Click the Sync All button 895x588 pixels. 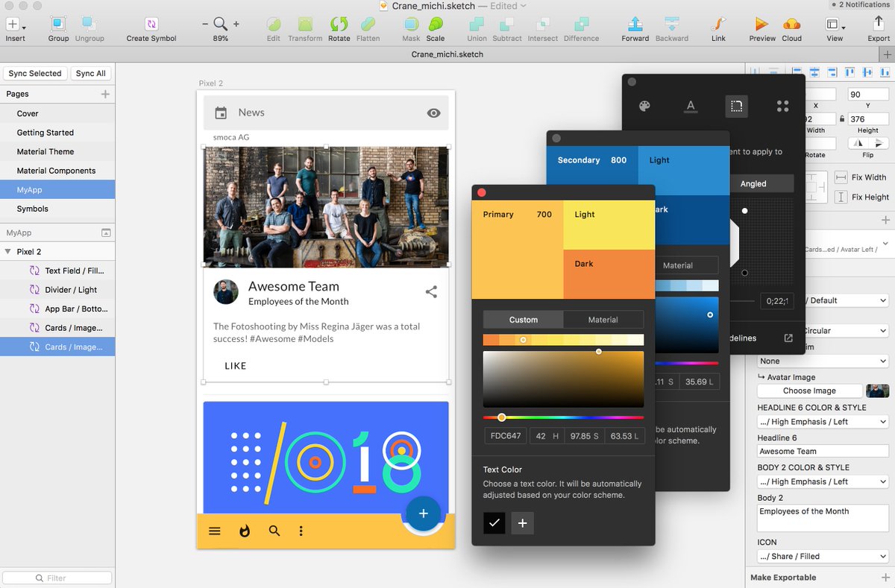[x=90, y=73]
